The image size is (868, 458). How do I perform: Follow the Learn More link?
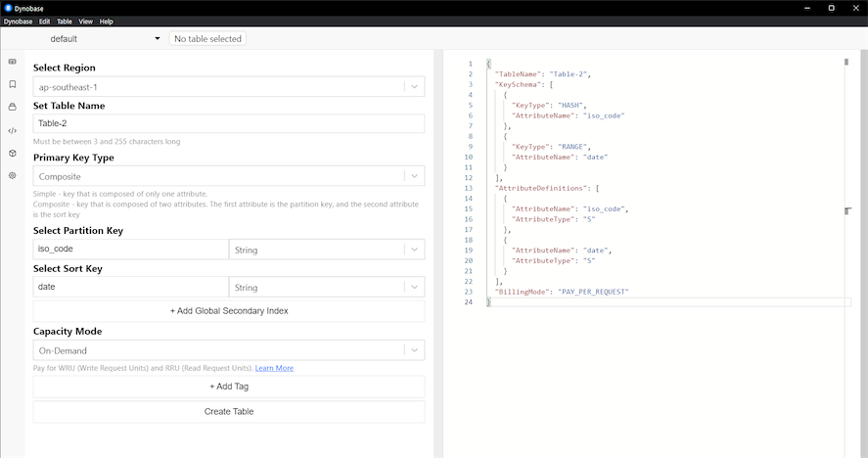(x=274, y=368)
